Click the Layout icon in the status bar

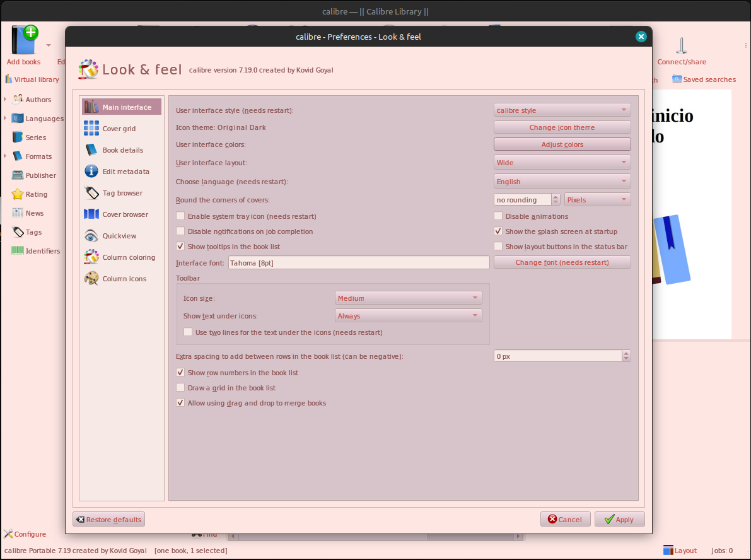(x=668, y=551)
